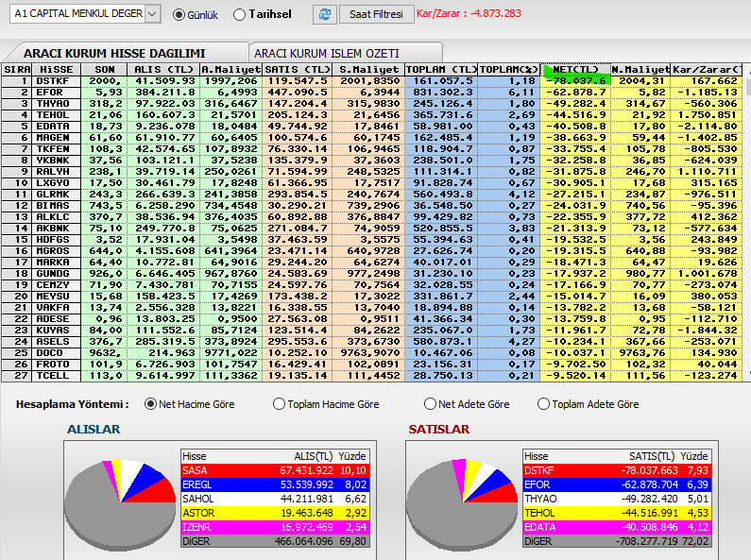Click EFOR row in SATISLAR legend

click(x=617, y=484)
